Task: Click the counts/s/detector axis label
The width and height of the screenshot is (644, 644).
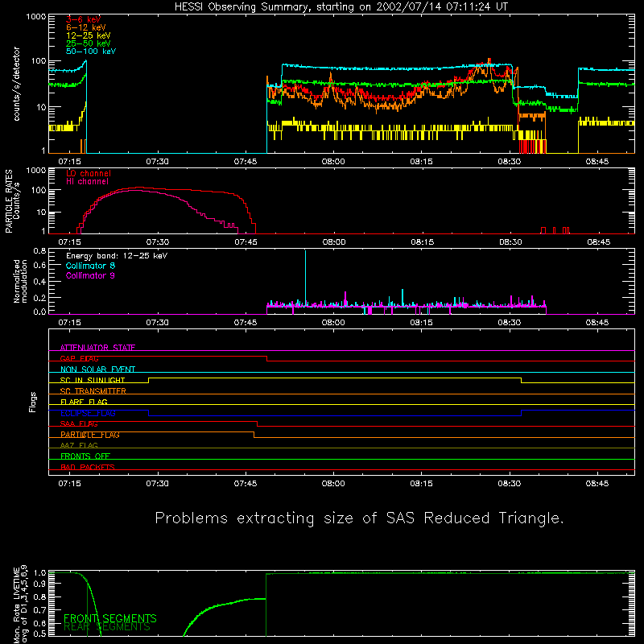Action: pos(17,84)
